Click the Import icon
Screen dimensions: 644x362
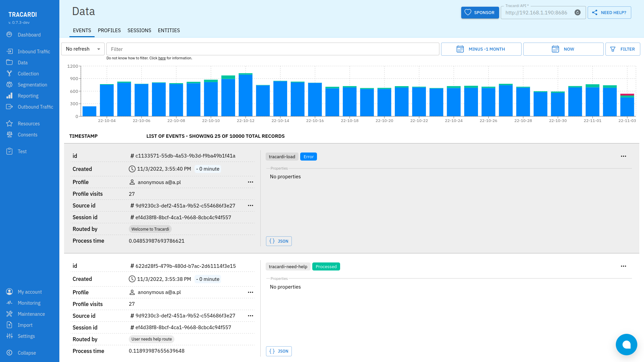tap(9, 325)
